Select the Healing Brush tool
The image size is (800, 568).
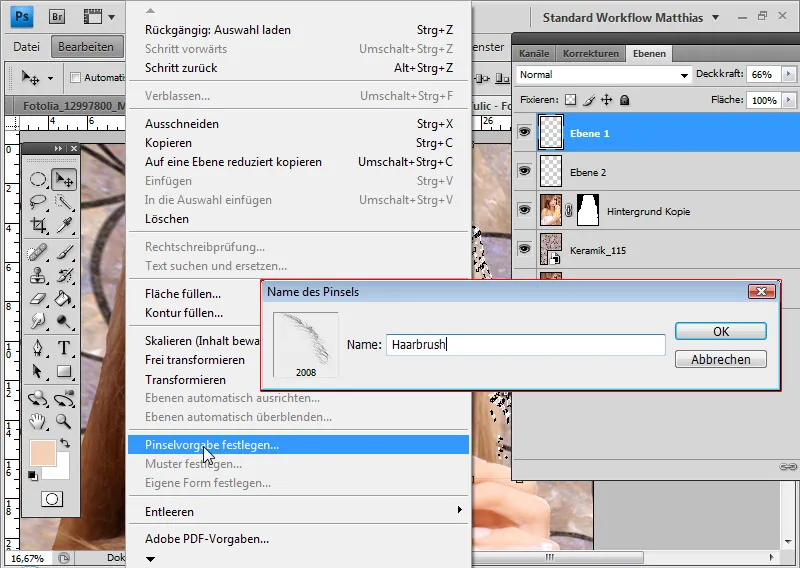(x=38, y=252)
